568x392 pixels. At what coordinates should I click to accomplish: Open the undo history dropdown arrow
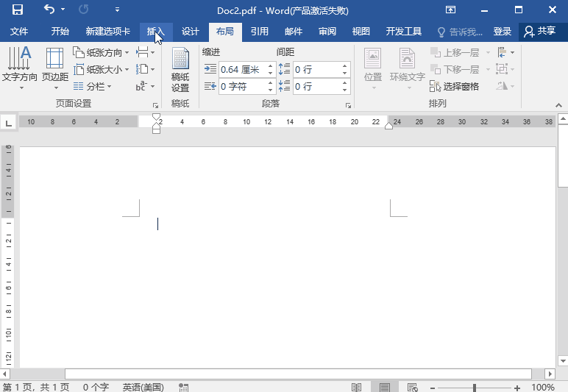[63, 10]
